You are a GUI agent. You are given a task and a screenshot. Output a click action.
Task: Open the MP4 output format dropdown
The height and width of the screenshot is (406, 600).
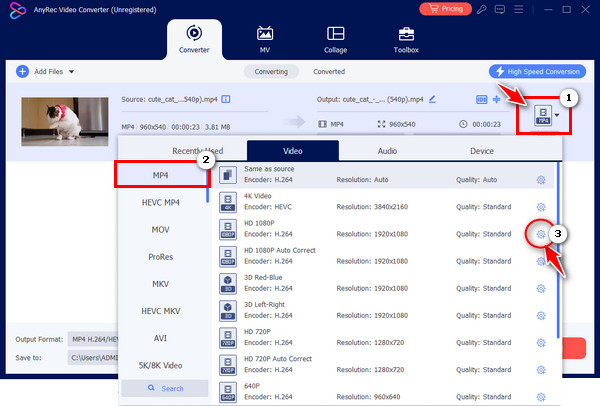[547, 116]
